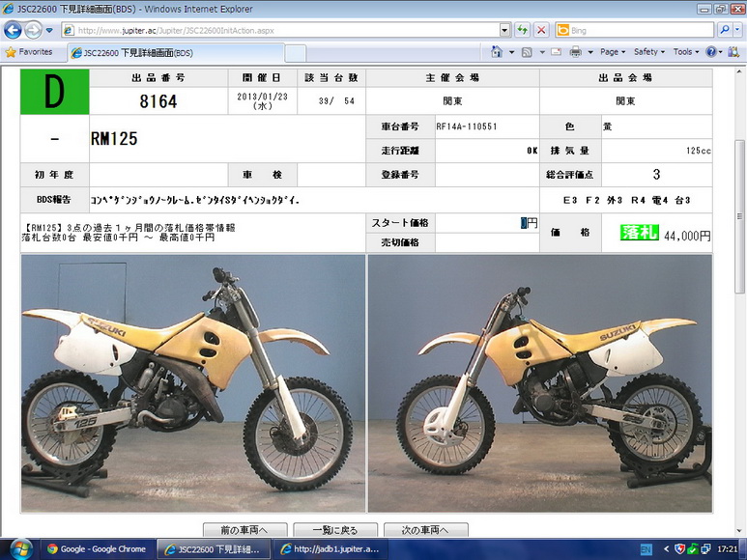Click the date 2013/01/23
This screenshot has width=747, height=560.
(x=263, y=97)
